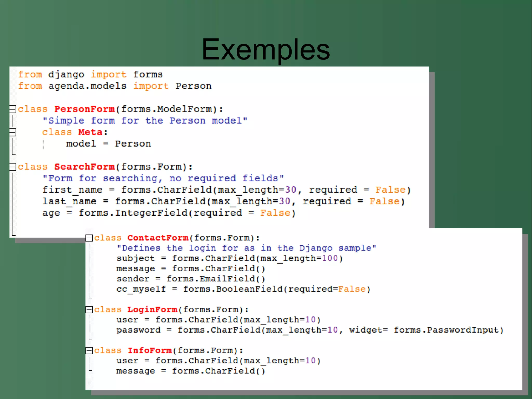Click the "last_name" field definition line
The image size is (532, 399).
224,201
